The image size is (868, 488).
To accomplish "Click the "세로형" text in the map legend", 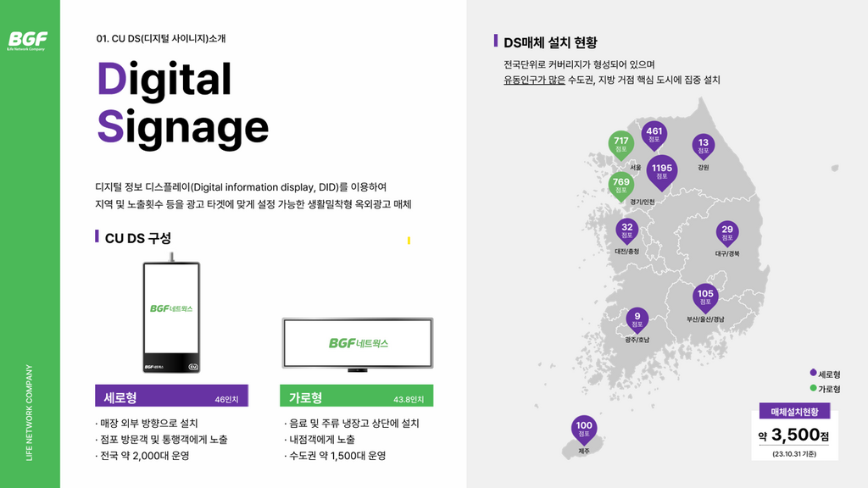I will [x=829, y=374].
